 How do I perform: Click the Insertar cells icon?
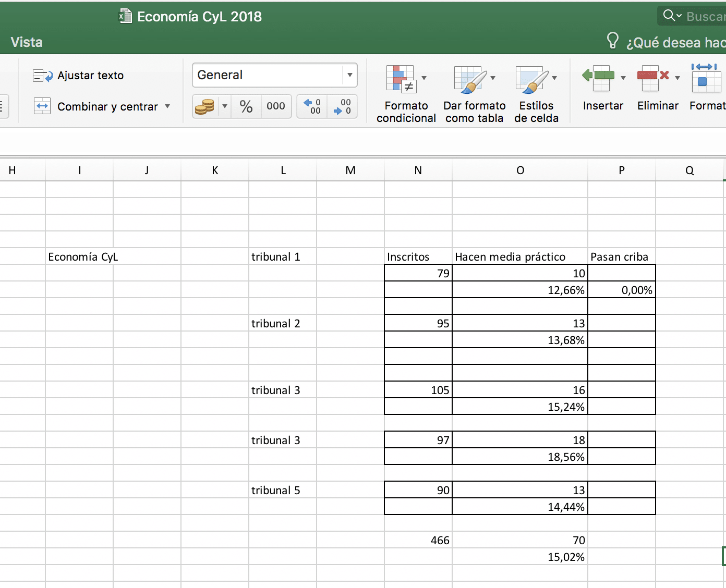tap(598, 78)
